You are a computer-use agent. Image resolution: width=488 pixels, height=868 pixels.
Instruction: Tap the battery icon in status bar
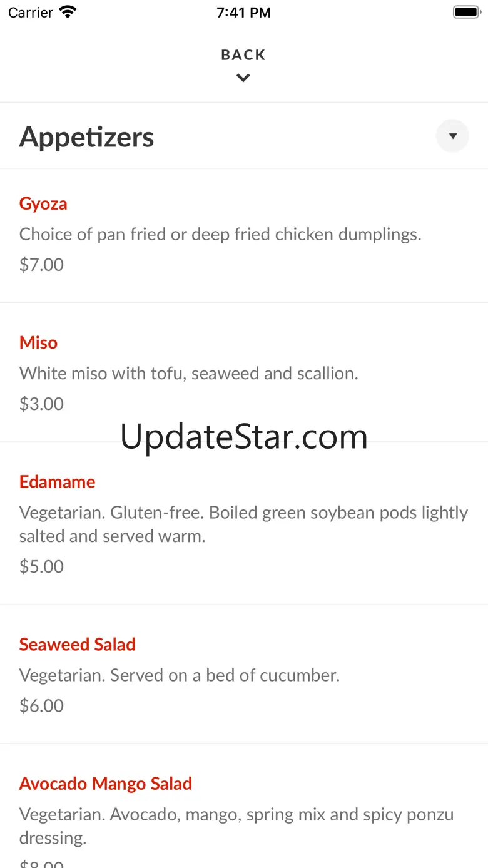(465, 12)
